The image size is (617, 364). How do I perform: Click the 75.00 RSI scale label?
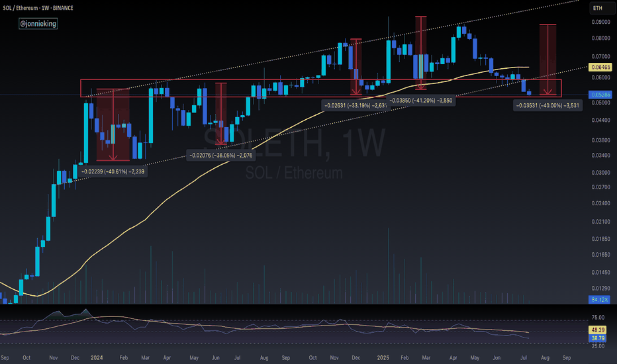598,318
